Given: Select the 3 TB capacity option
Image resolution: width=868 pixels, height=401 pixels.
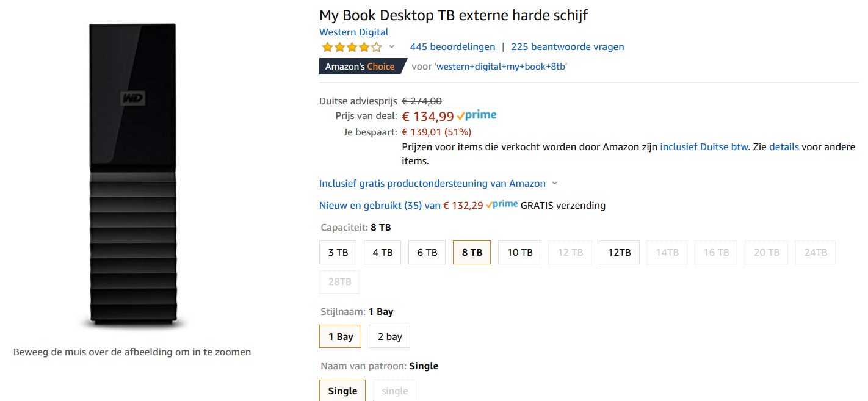Looking at the screenshot, I should [338, 252].
